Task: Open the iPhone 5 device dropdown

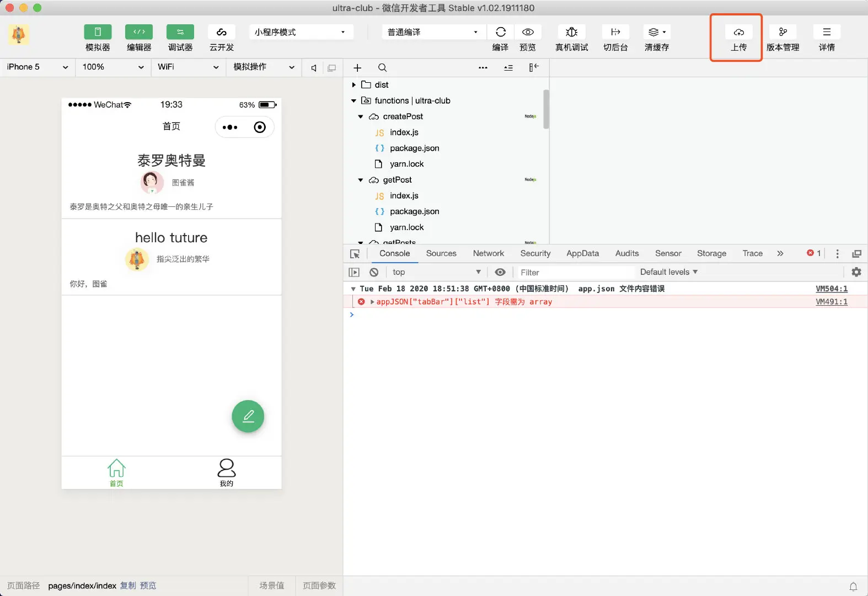Action: [37, 67]
